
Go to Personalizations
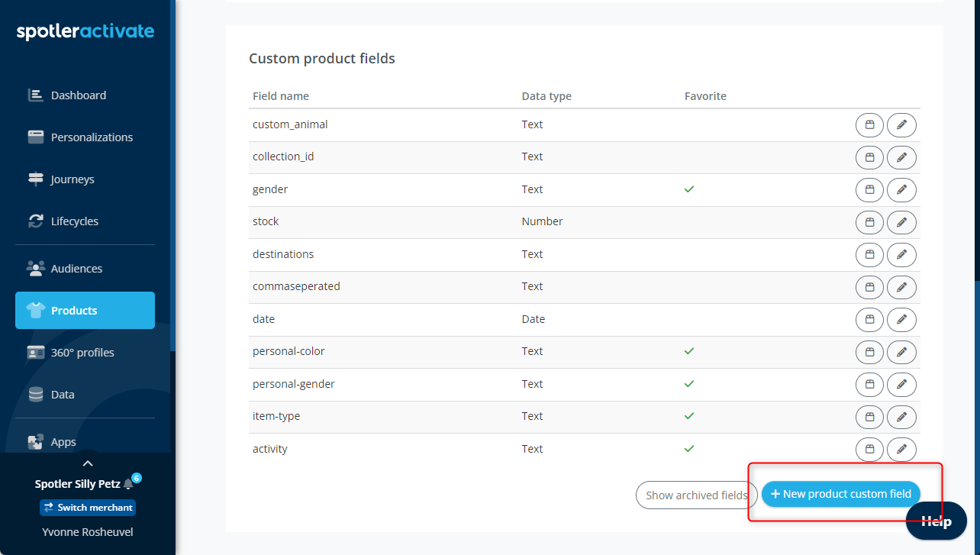click(x=85, y=137)
